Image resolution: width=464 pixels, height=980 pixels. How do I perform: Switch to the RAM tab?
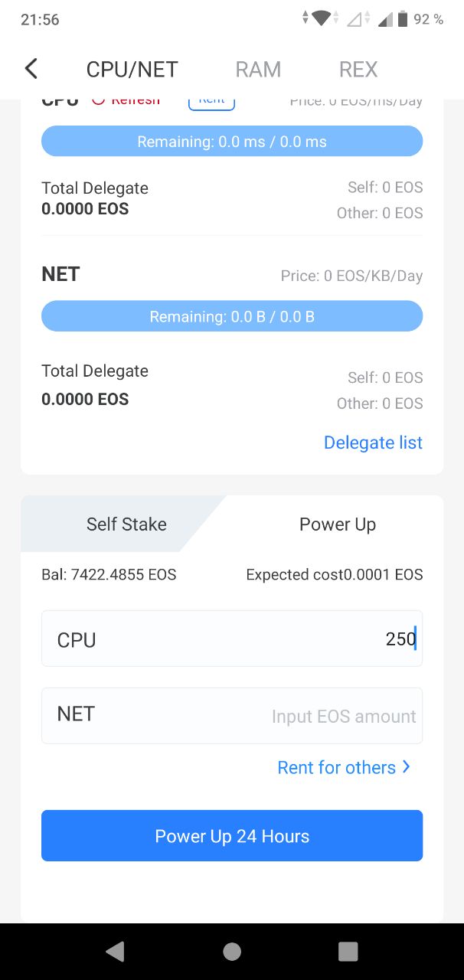click(x=258, y=69)
